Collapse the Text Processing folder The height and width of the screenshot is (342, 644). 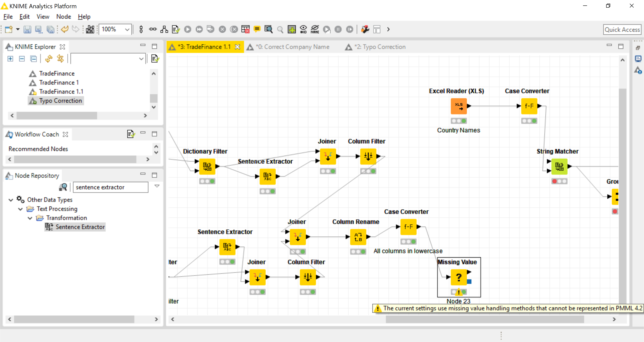click(x=20, y=209)
